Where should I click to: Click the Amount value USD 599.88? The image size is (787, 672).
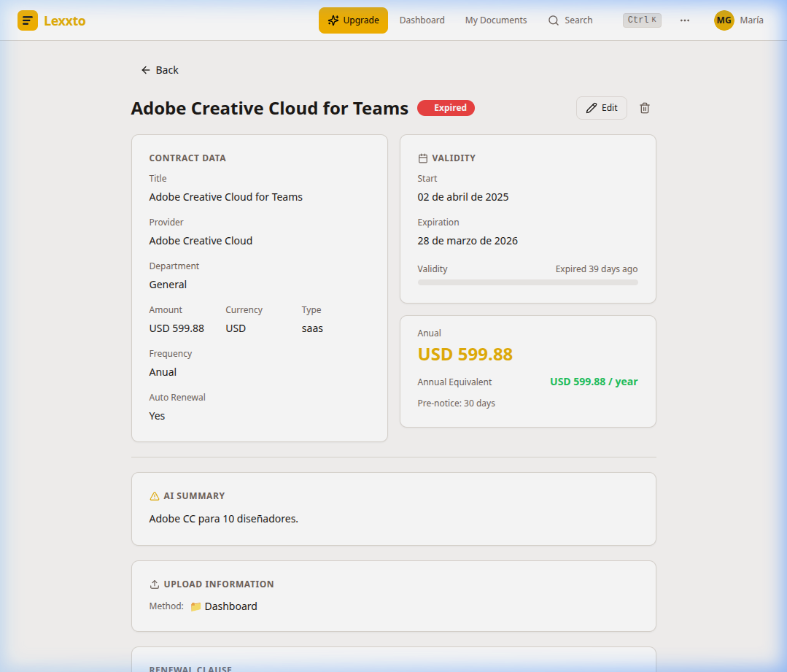point(177,328)
